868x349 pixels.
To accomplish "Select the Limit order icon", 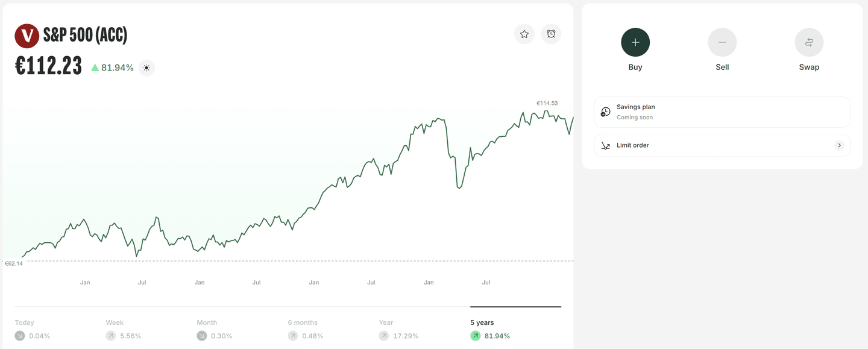I will point(605,145).
